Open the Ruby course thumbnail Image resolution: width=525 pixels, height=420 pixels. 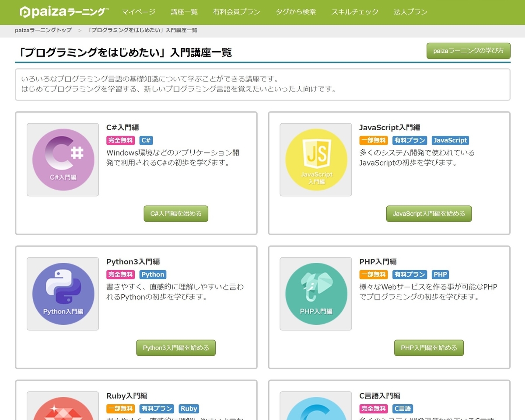click(x=63, y=406)
